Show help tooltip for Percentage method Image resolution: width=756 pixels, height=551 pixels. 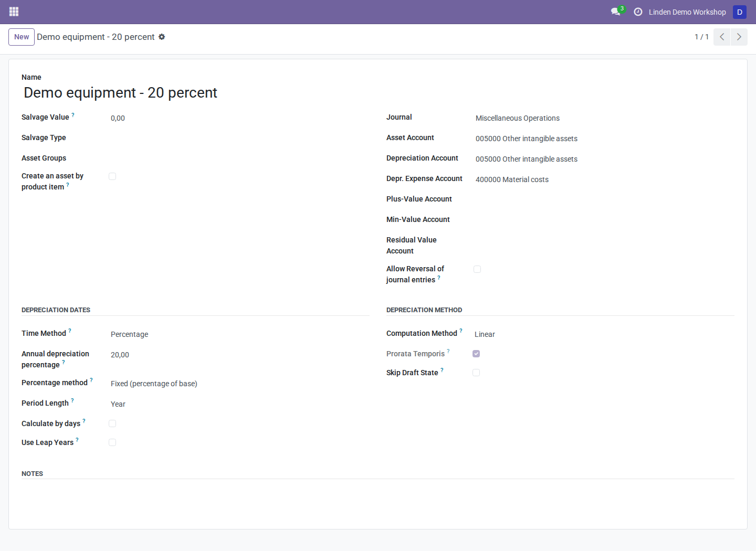tap(91, 380)
